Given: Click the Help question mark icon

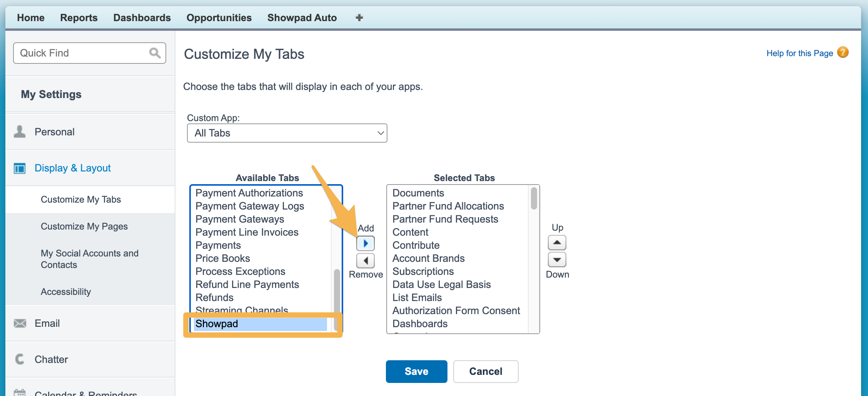Looking at the screenshot, I should [x=843, y=52].
